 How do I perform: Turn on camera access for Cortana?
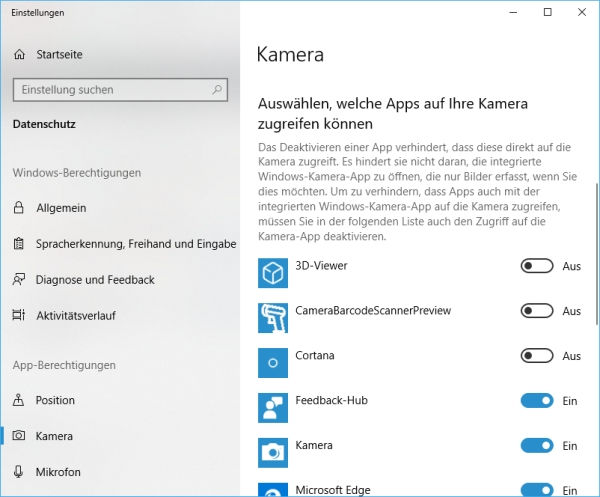pos(537,356)
